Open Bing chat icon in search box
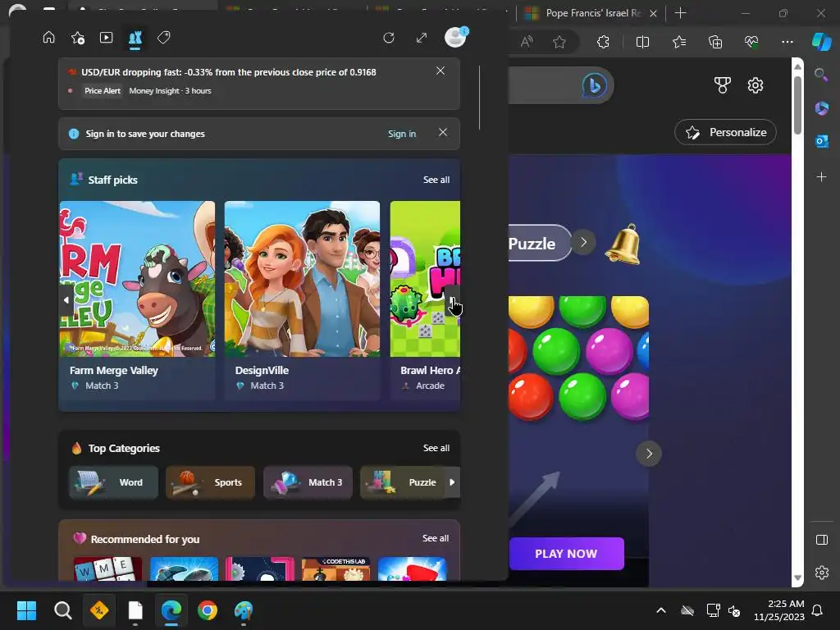The image size is (840, 630). point(594,85)
